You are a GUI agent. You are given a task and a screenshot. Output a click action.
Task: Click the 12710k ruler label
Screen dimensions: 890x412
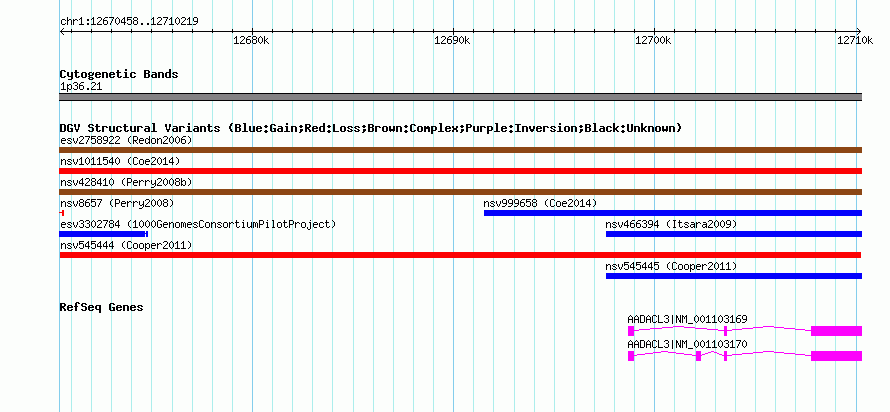(855, 40)
